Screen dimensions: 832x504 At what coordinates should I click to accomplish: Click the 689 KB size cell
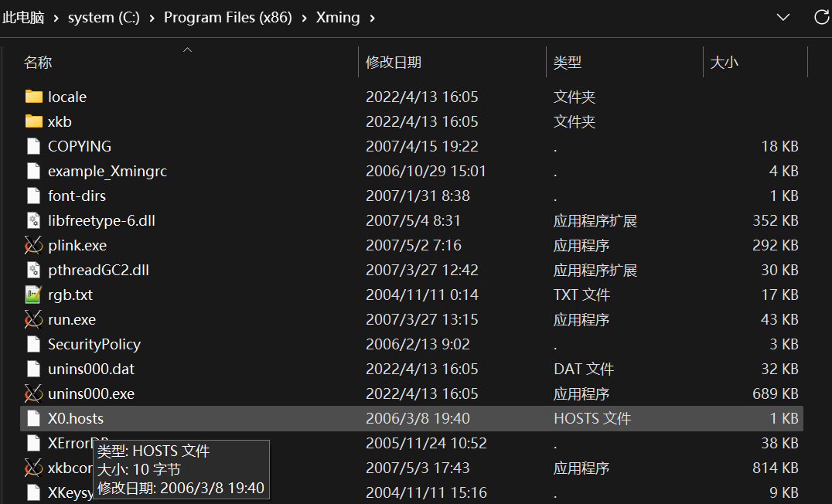[x=776, y=393]
